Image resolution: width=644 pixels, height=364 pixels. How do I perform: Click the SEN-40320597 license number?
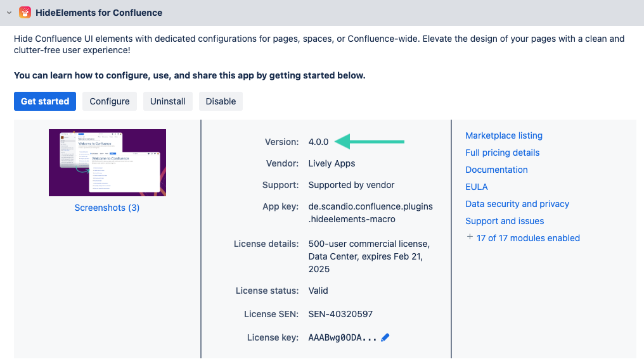tap(340, 314)
